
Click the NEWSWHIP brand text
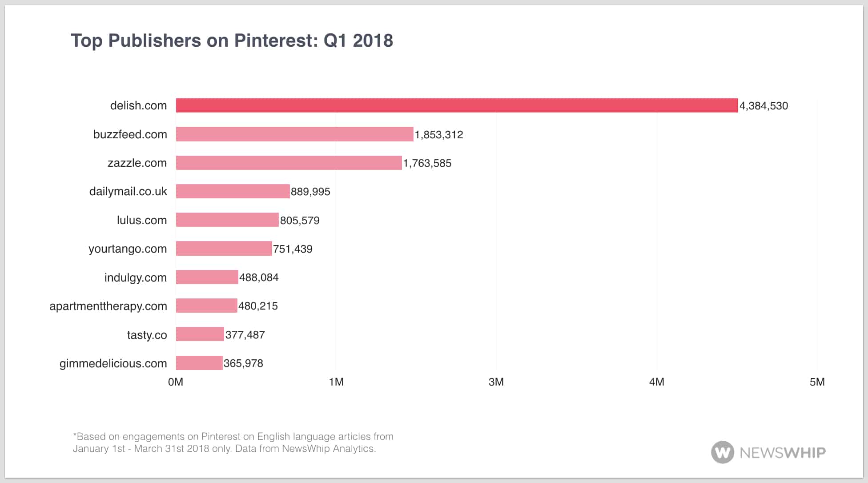(x=782, y=453)
